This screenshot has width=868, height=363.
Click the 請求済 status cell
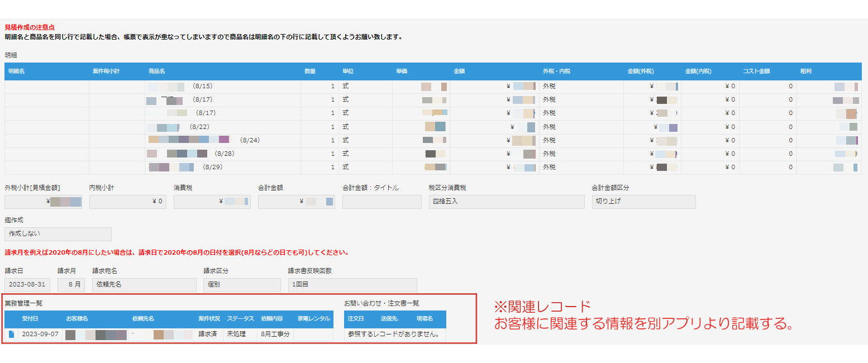coord(208,335)
